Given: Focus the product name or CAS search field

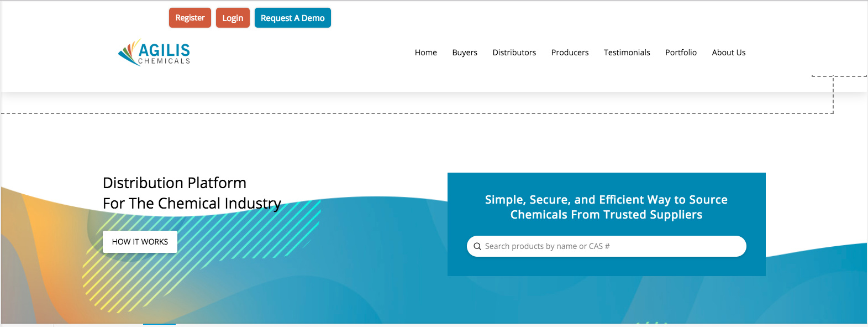Looking at the screenshot, I should tap(608, 246).
